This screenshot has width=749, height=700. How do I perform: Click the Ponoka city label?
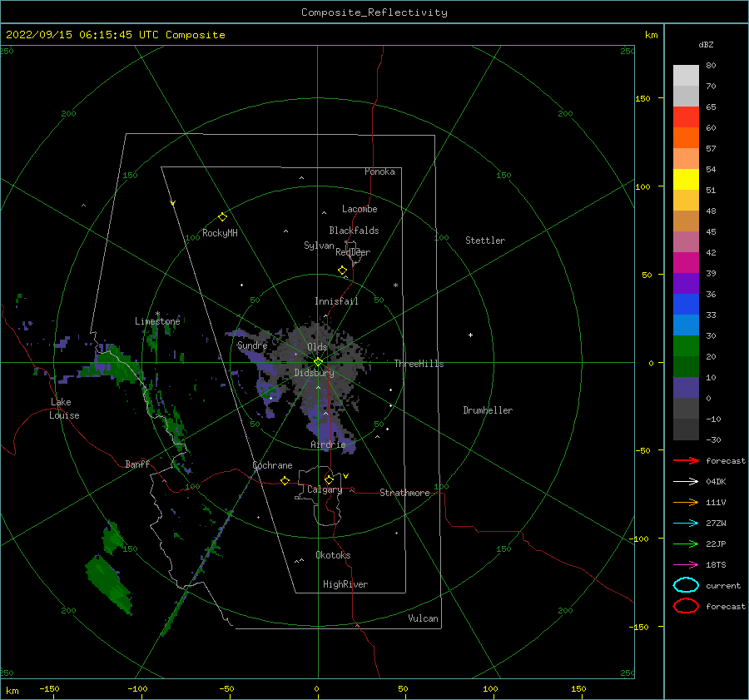[x=379, y=171]
